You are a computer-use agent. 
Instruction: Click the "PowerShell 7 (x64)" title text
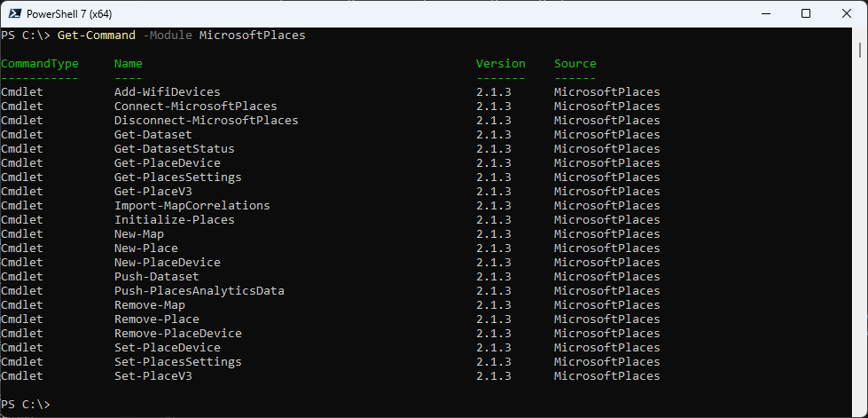pyautogui.click(x=69, y=14)
